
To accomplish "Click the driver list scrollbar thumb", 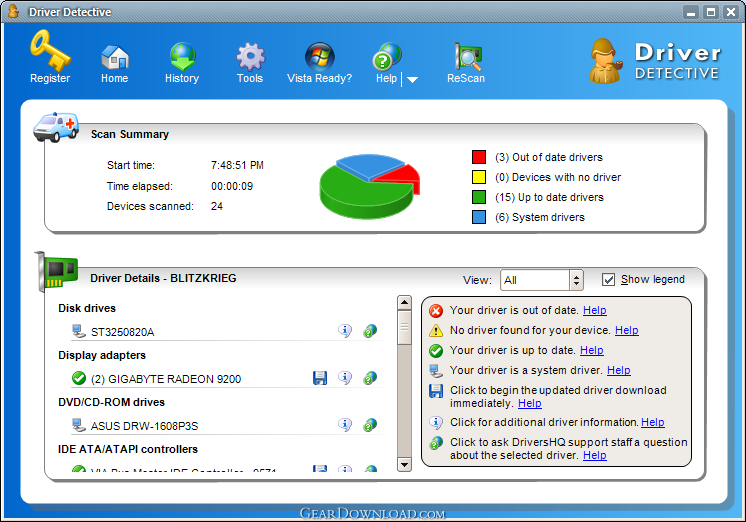I will coord(404,327).
